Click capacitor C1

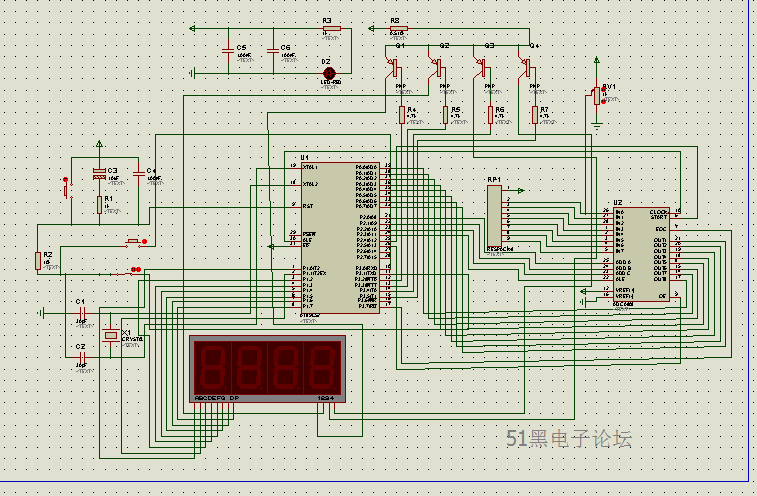(x=82, y=313)
